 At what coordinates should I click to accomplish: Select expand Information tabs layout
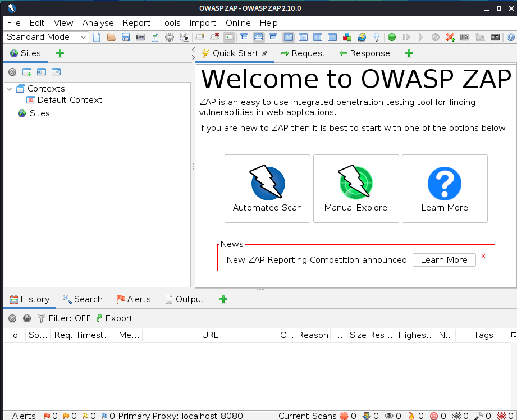pos(258,37)
